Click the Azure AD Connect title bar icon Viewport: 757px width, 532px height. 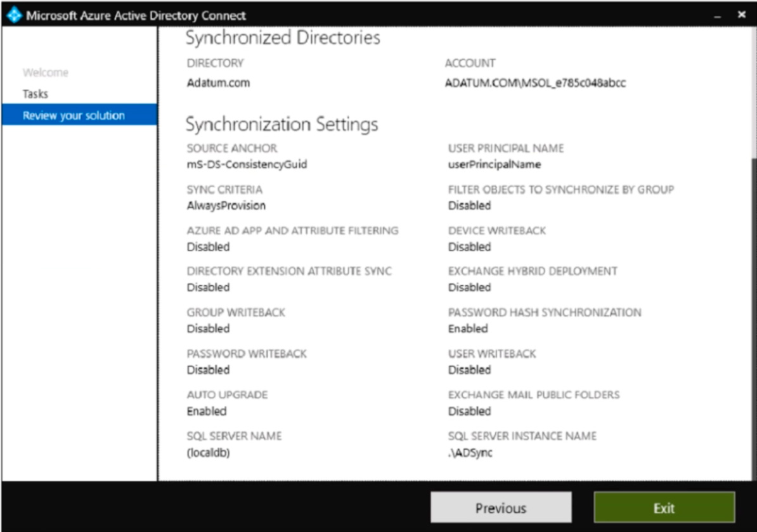pyautogui.click(x=14, y=15)
